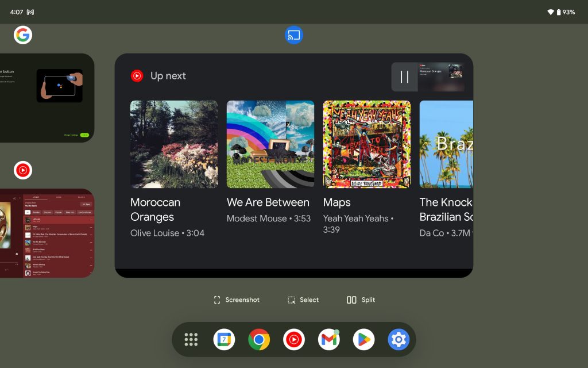Viewport: 588px width, 368px height.
Task: Launch Google Calendar from the dock
Action: pyautogui.click(x=224, y=340)
